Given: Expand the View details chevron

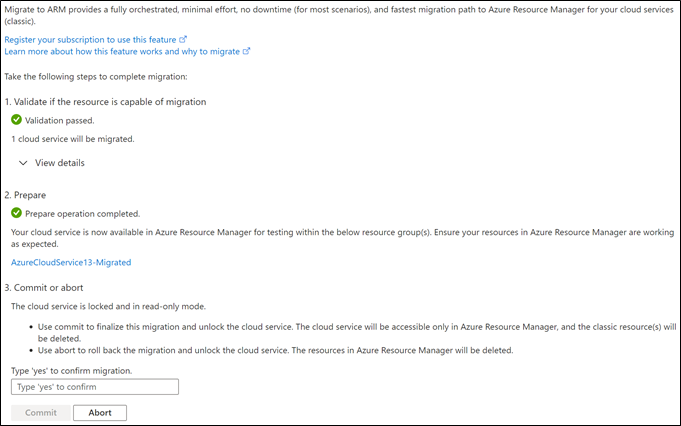Looking at the screenshot, I should 23,163.
